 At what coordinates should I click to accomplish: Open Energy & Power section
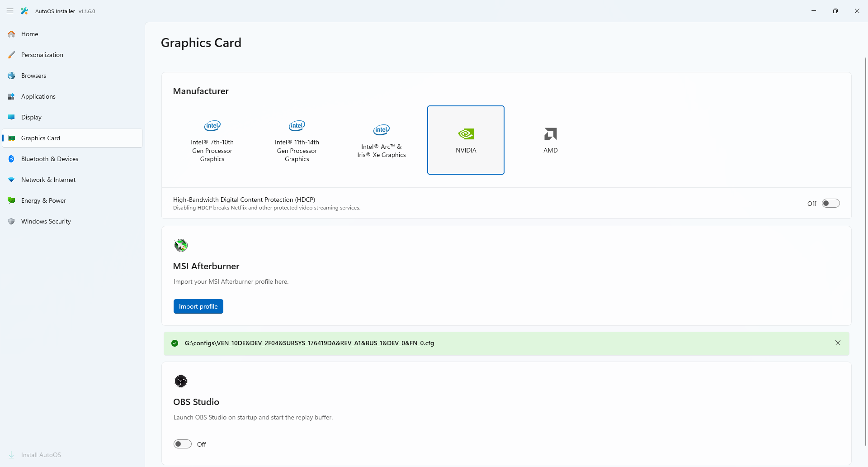click(72, 200)
